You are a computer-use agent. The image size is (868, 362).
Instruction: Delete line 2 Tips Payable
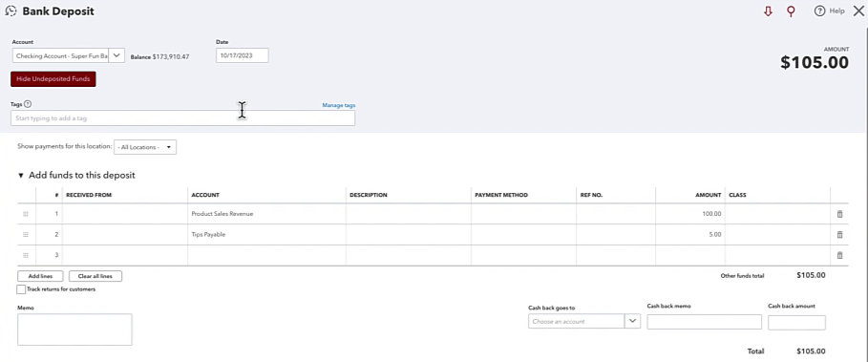(x=839, y=235)
